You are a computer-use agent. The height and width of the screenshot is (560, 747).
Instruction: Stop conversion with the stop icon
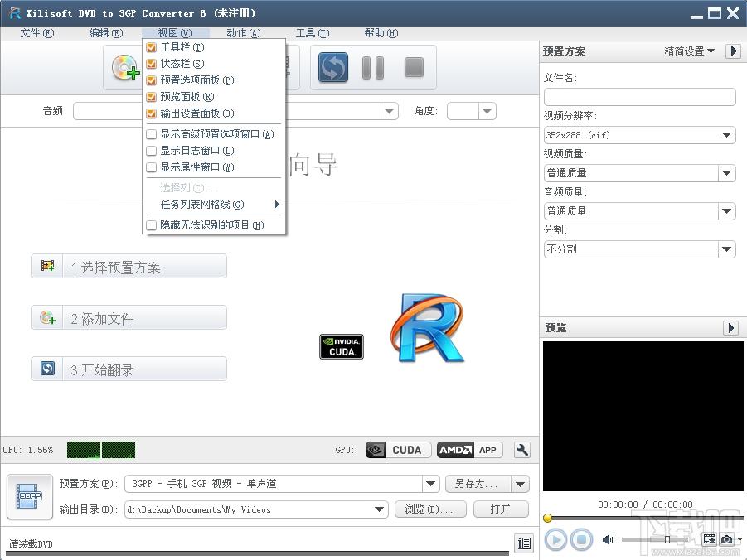414,67
